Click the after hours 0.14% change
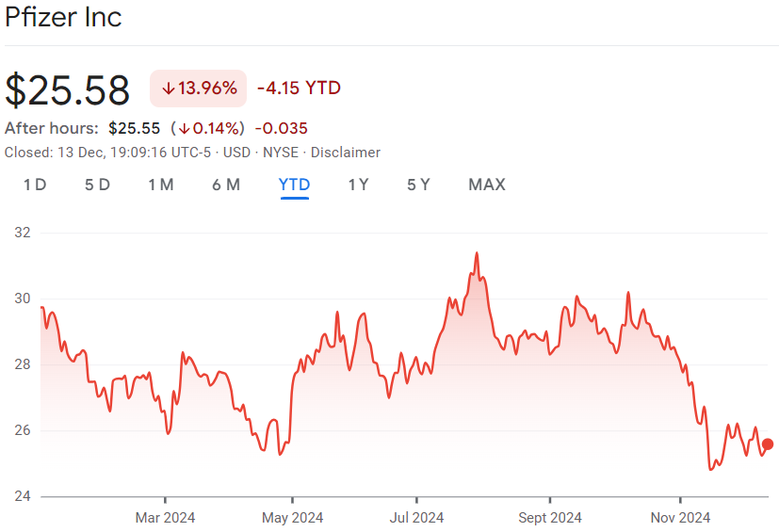 (x=207, y=129)
